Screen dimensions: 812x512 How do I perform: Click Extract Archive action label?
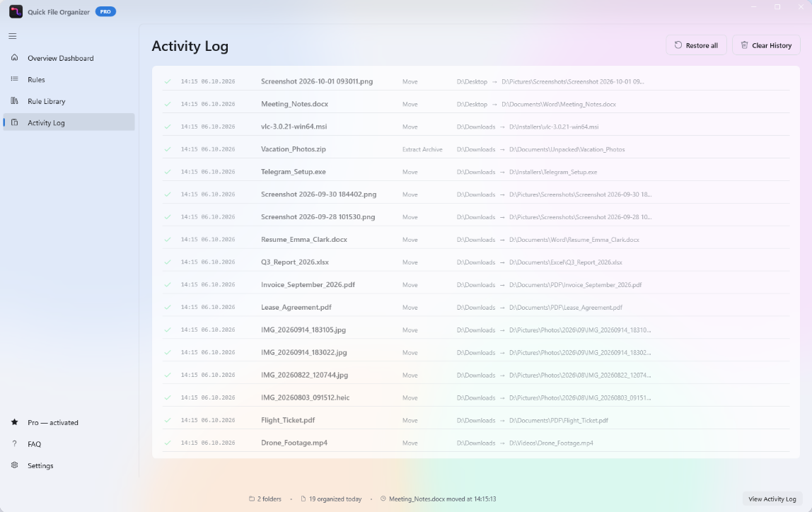[x=422, y=149]
